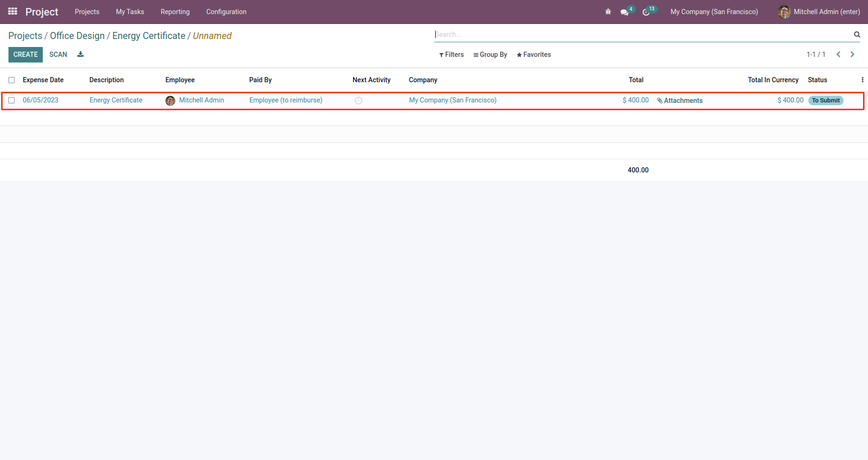Screen dimensions: 868x460
Task: Click the debug bug icon
Action: click(608, 12)
